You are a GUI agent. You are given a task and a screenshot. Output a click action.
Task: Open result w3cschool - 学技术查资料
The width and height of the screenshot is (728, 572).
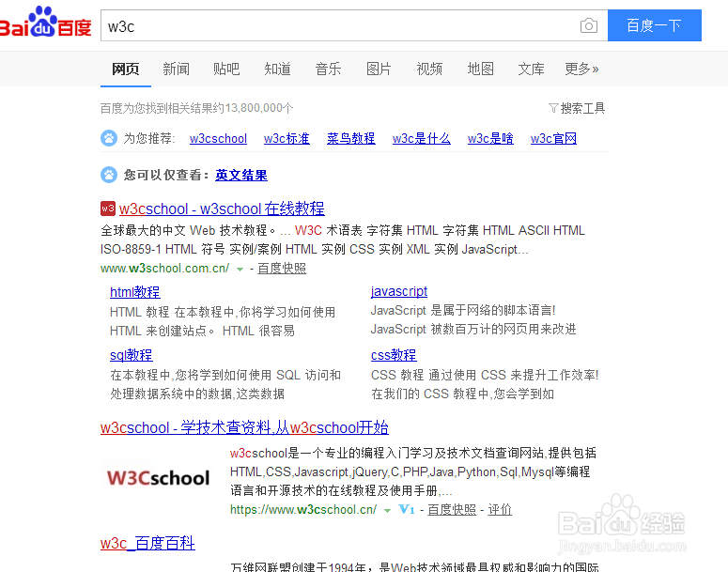(x=244, y=427)
